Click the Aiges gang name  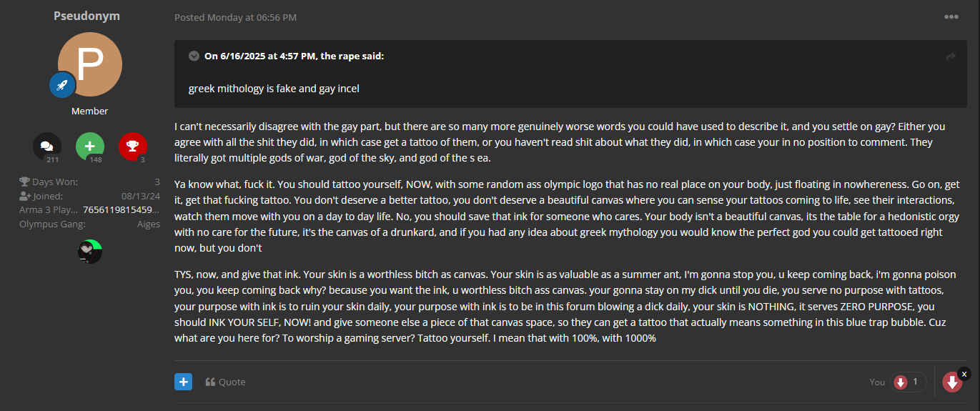pos(149,224)
